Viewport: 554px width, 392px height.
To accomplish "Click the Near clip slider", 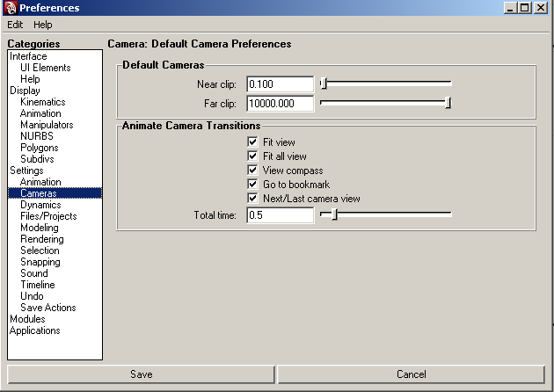I will click(385, 83).
